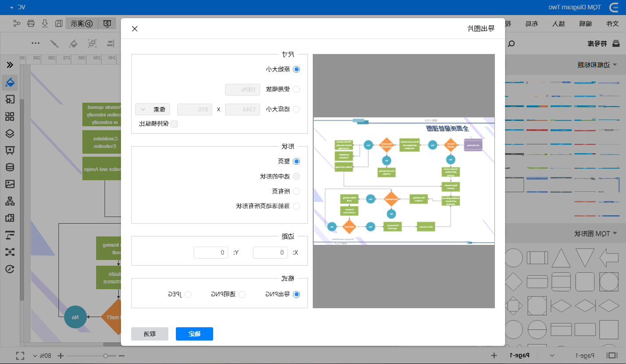Click the 演示 present button
The height and width of the screenshot is (364, 626).
83,23
